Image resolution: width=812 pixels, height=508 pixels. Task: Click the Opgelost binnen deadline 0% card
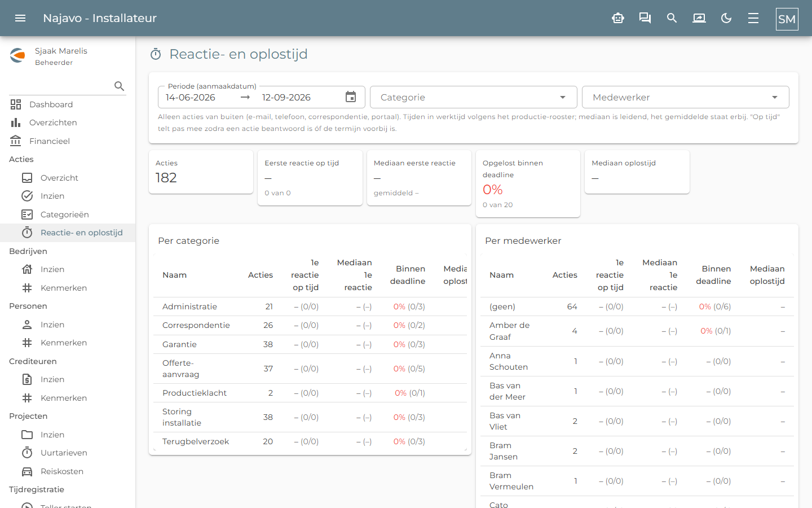click(x=528, y=184)
